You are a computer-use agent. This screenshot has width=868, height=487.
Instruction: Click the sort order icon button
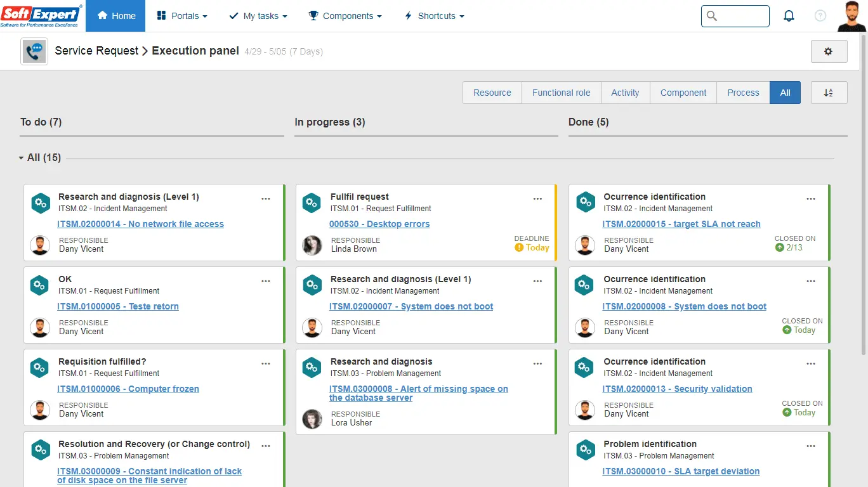(x=829, y=93)
